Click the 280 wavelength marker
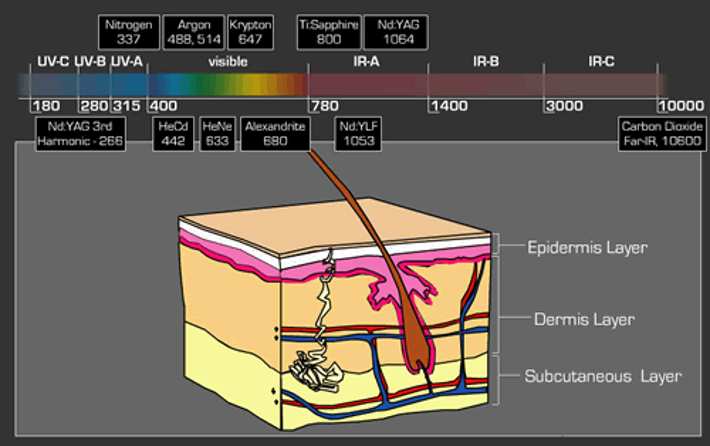 [94, 106]
